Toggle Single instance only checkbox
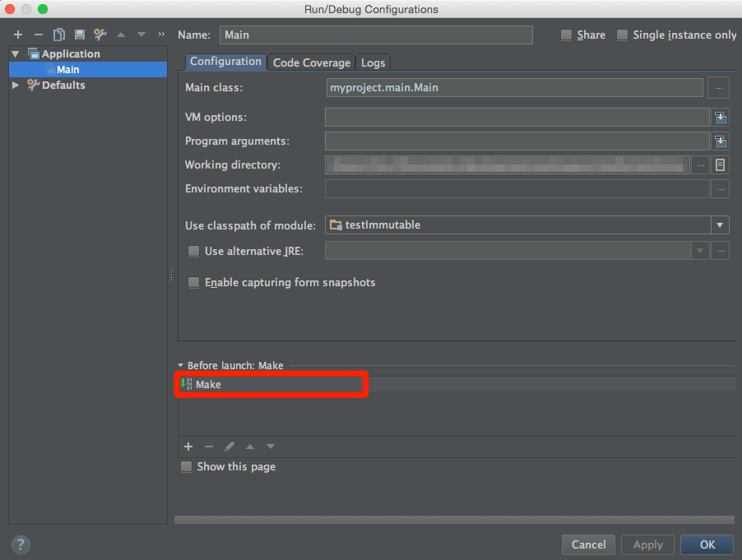 coord(623,35)
